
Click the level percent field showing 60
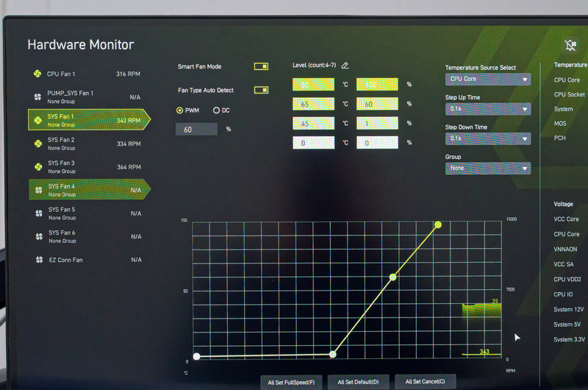point(377,104)
